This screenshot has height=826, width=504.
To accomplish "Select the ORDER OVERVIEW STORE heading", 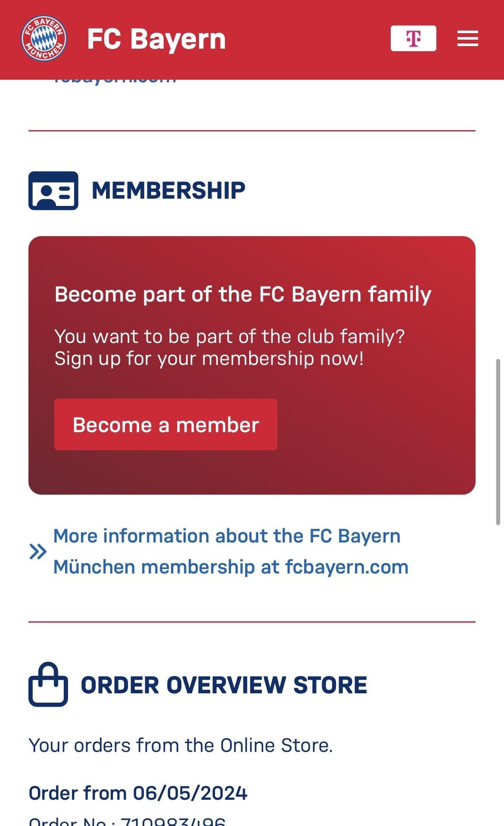I will (x=224, y=685).
